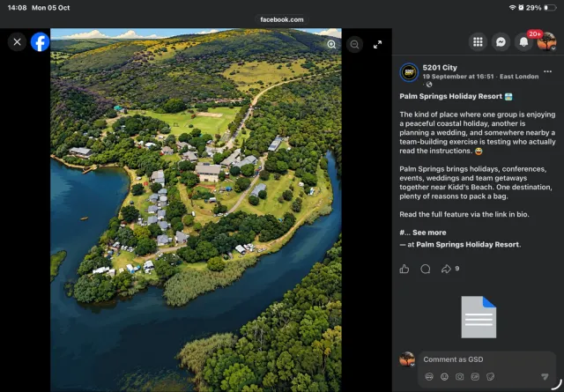This screenshot has width=564, height=392.
Task: Tap the alarm icon in the status bar
Action: click(x=521, y=8)
